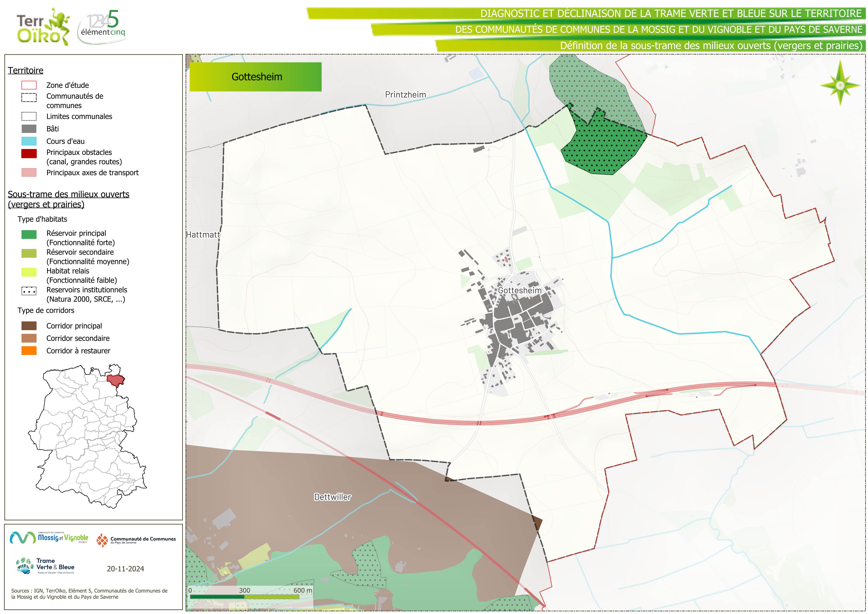Click the date 20-11-2024 text

125,569
